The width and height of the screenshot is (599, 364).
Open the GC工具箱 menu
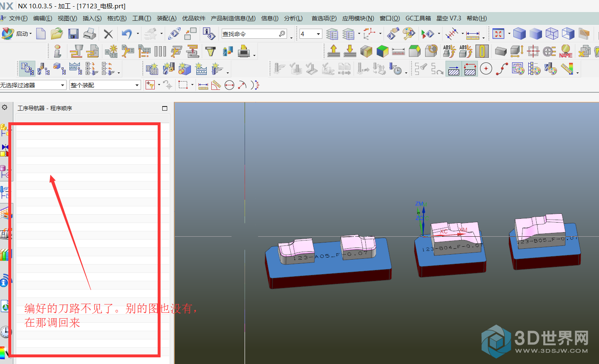point(418,18)
